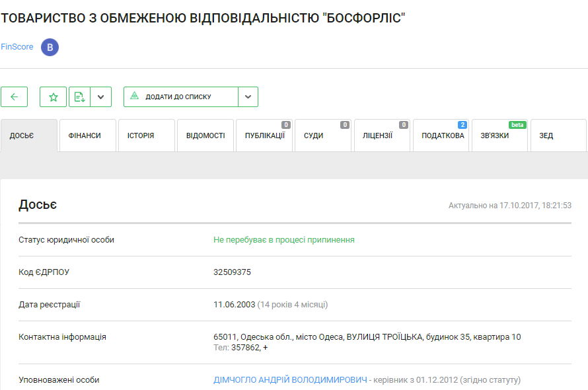Screen dimensions: 588x390
Task: Switch to the Фінанси tab
Action: tap(87, 136)
